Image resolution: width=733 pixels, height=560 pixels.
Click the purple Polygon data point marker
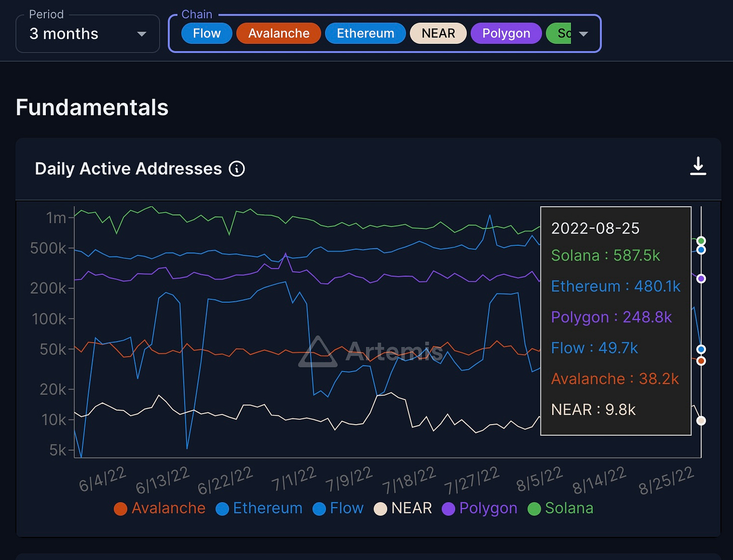point(701,278)
